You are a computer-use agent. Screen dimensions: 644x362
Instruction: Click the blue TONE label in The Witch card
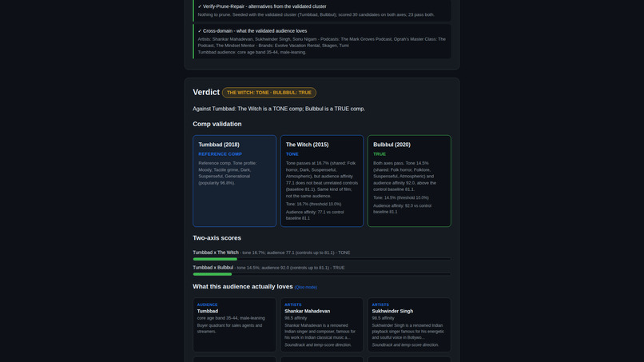[292, 154]
